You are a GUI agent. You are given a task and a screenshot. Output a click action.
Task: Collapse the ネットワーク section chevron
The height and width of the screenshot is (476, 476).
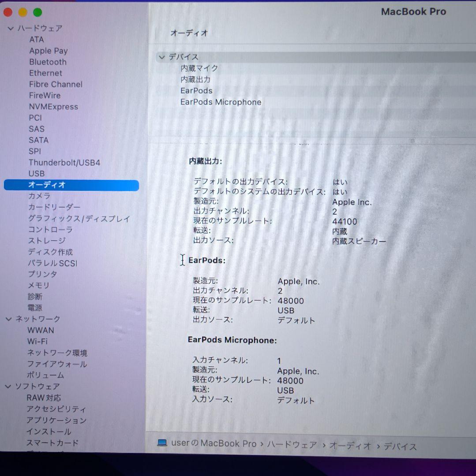[9, 319]
